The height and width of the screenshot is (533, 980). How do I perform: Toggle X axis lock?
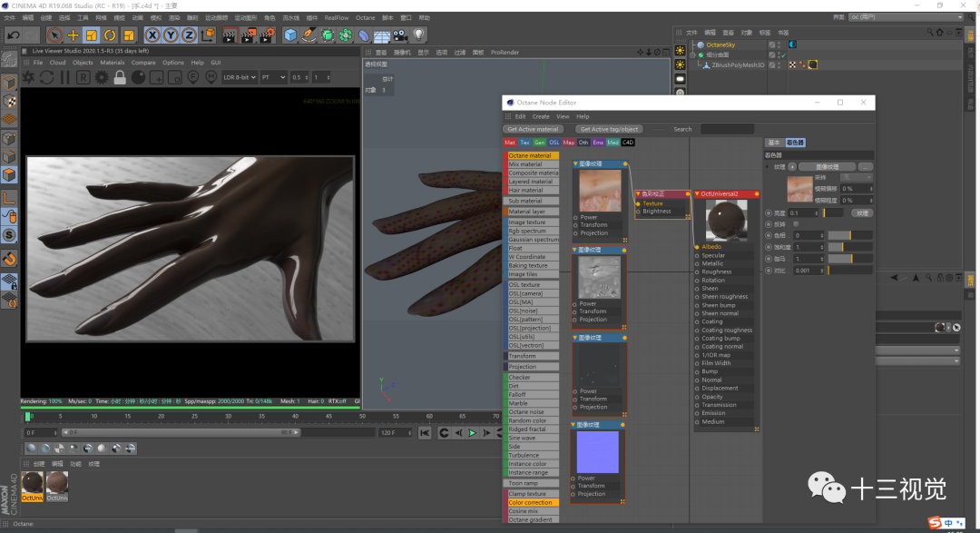click(x=152, y=35)
